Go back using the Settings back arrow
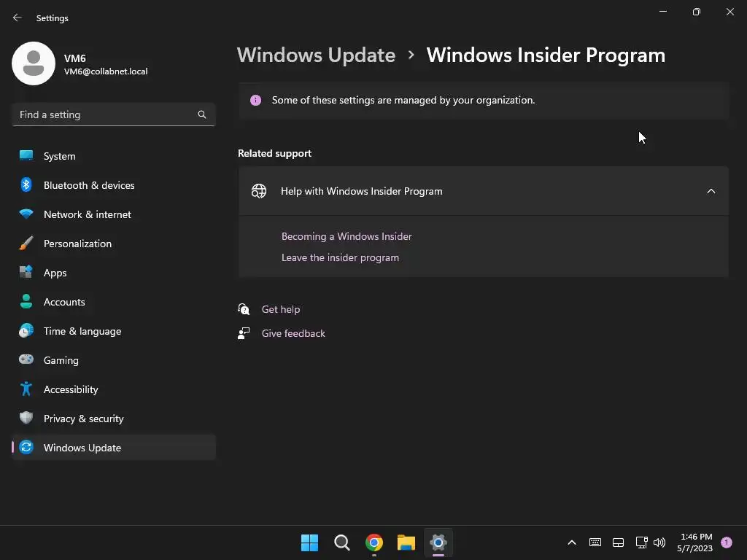Viewport: 747px width, 560px height. (x=18, y=17)
